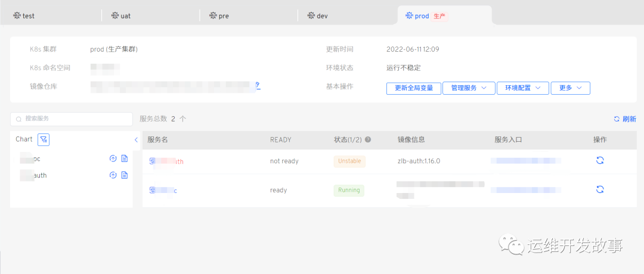Open the values file icon for auth chart
Viewport: 644px width, 274px height.
(125, 175)
